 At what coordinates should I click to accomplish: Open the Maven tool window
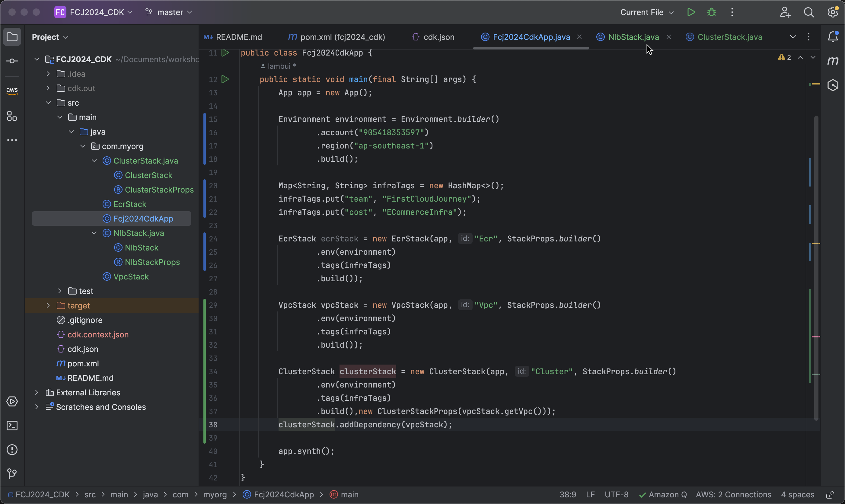pos(833,61)
